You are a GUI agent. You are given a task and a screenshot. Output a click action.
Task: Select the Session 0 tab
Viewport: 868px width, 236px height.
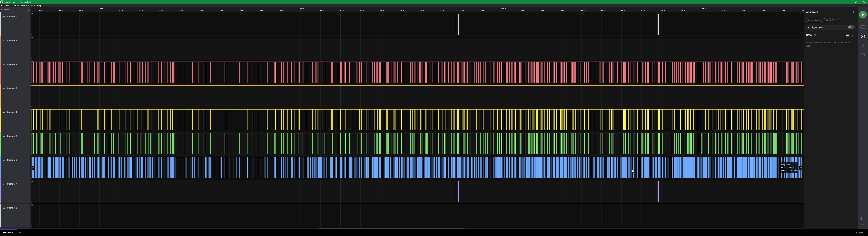pyautogui.click(x=7, y=232)
